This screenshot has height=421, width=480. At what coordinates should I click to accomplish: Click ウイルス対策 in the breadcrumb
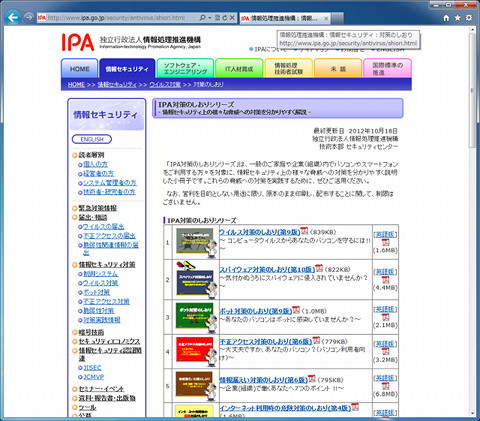(165, 85)
